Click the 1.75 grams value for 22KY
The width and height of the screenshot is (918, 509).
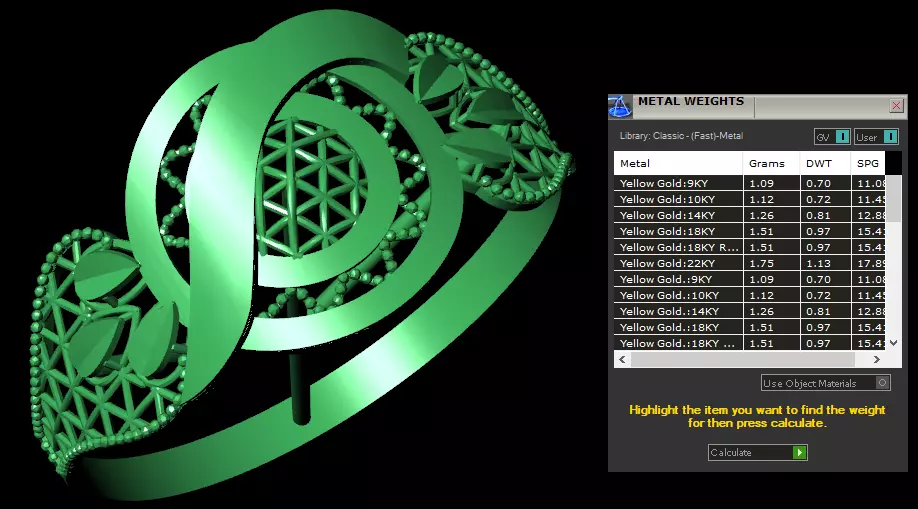[762, 264]
